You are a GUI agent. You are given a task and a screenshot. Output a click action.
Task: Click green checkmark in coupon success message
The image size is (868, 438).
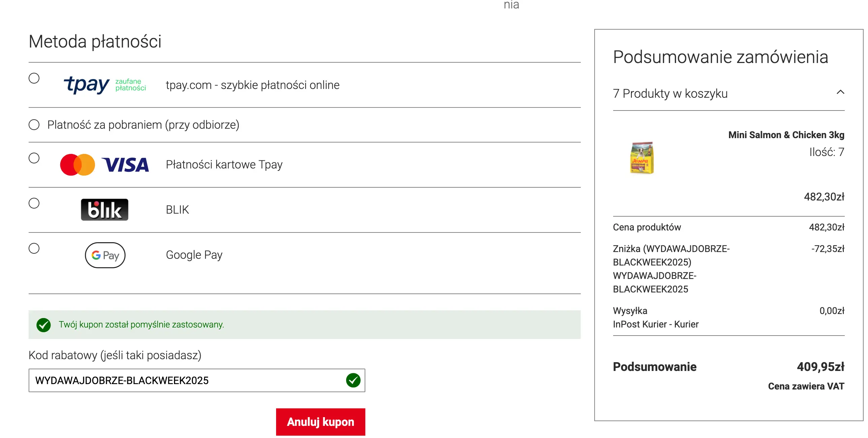pyautogui.click(x=43, y=325)
